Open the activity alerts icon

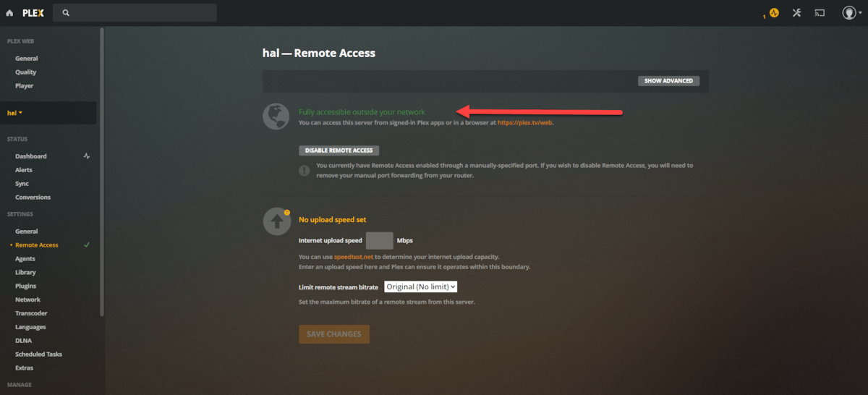pos(774,13)
